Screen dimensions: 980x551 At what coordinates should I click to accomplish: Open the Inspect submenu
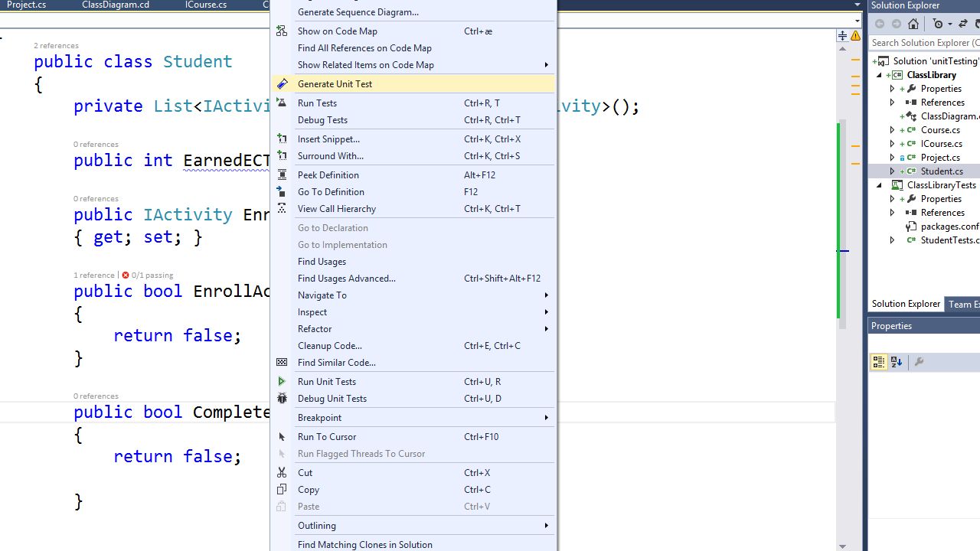[413, 312]
